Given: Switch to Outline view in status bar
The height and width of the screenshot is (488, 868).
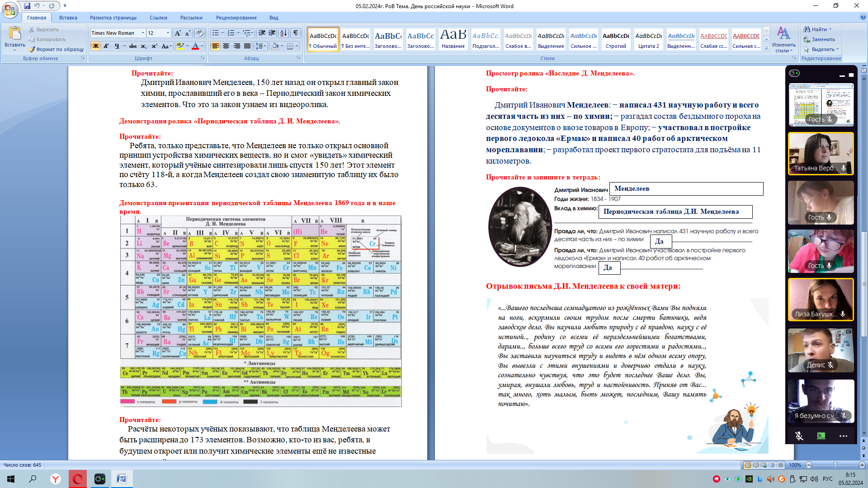Looking at the screenshot, I should coord(772,465).
